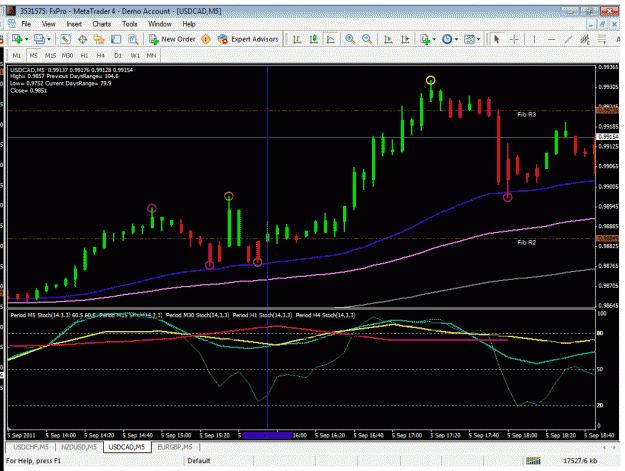Expand the Periods dropdown arrow
Screen dimensions: 625x471
tap(456, 39)
